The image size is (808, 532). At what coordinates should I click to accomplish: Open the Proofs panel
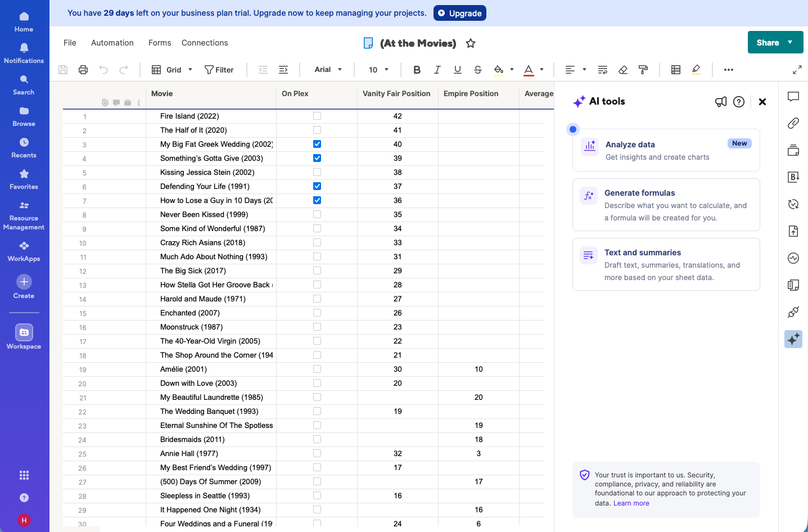pyautogui.click(x=793, y=151)
